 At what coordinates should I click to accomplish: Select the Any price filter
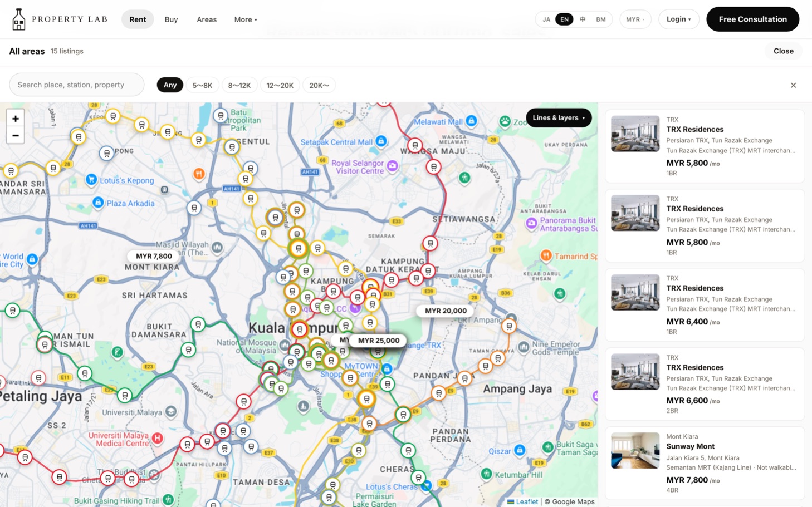[170, 85]
